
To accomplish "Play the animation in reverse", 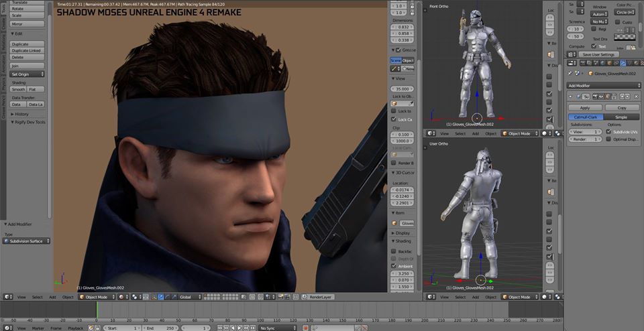I will tap(233, 328).
